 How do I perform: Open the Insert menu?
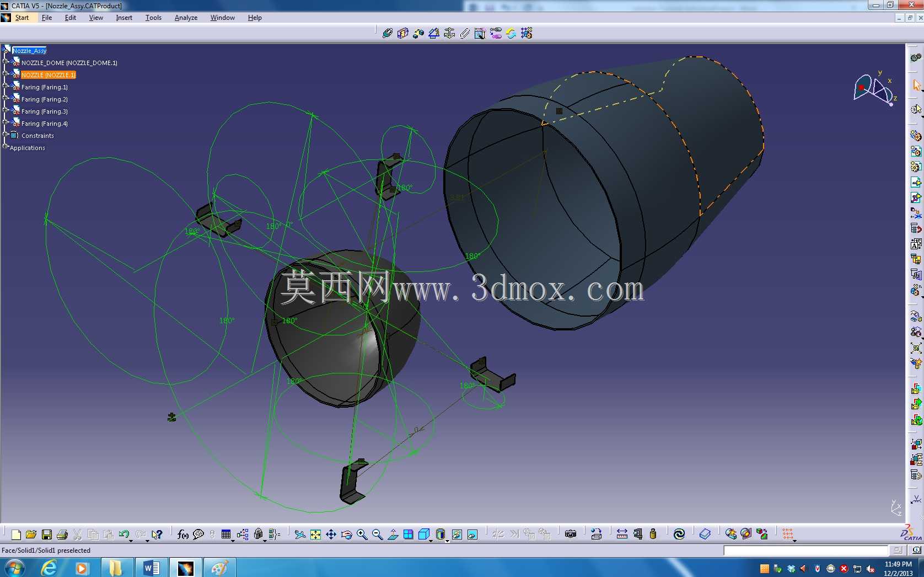point(124,18)
